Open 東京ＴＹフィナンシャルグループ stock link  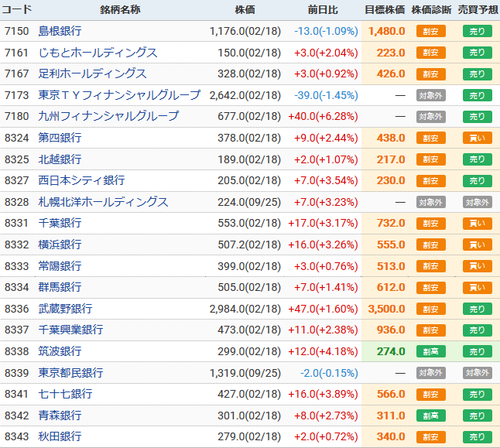point(119,95)
